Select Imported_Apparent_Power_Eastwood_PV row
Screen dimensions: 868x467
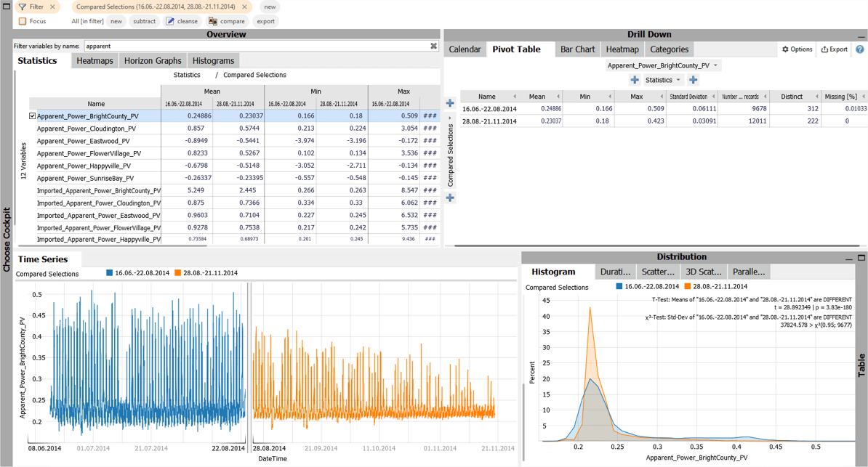(x=234, y=215)
